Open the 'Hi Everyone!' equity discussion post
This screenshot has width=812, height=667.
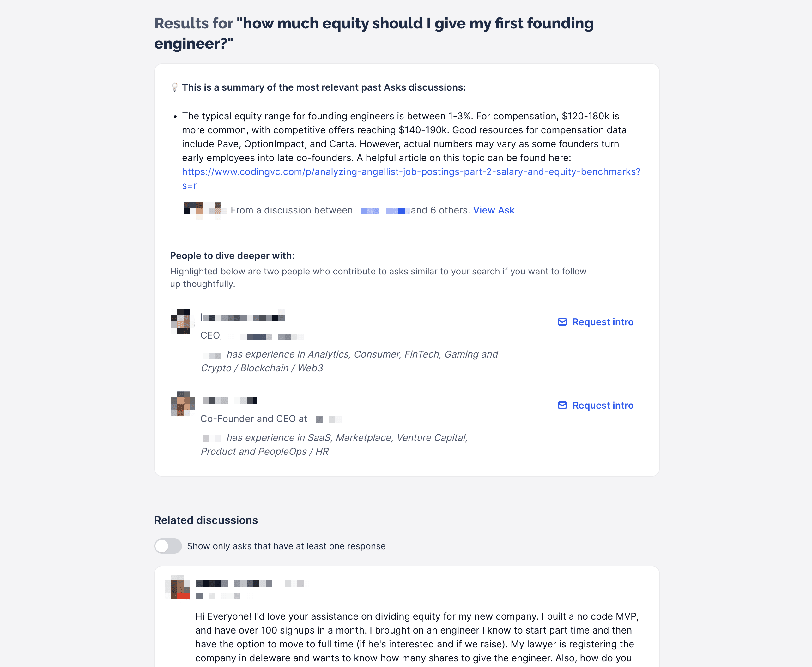point(416,637)
